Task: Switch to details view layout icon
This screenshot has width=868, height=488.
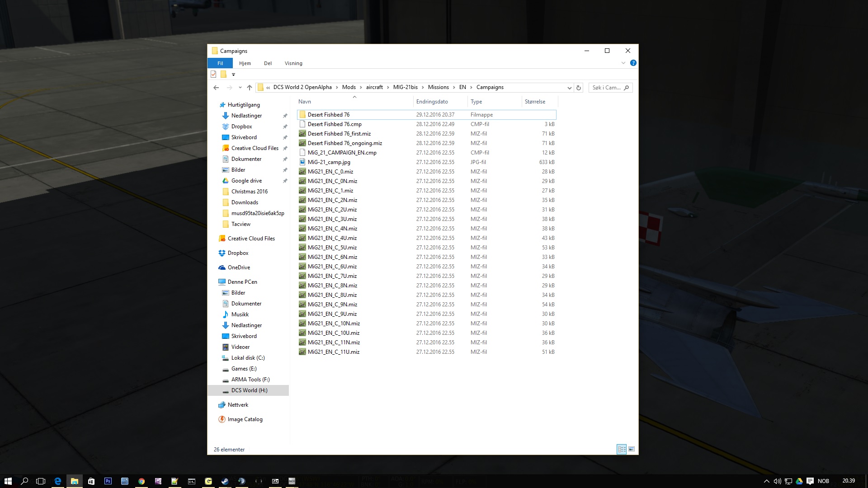Action: [x=622, y=449]
